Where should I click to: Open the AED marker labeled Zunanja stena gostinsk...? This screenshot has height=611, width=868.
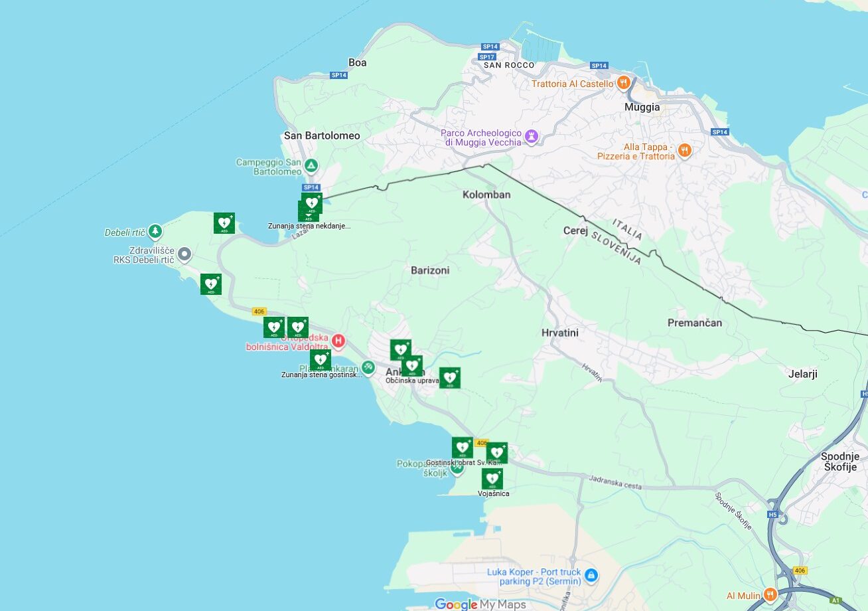tap(321, 360)
